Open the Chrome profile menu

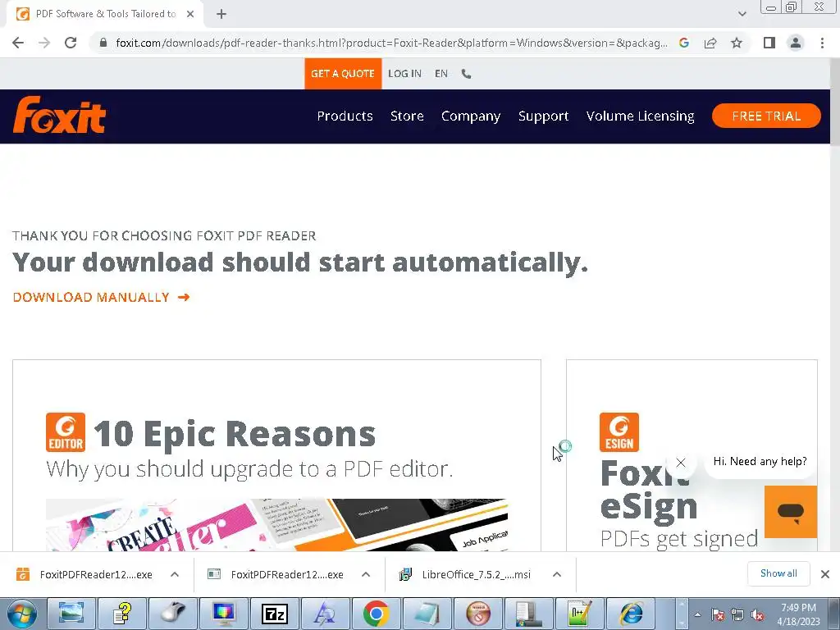(x=796, y=43)
